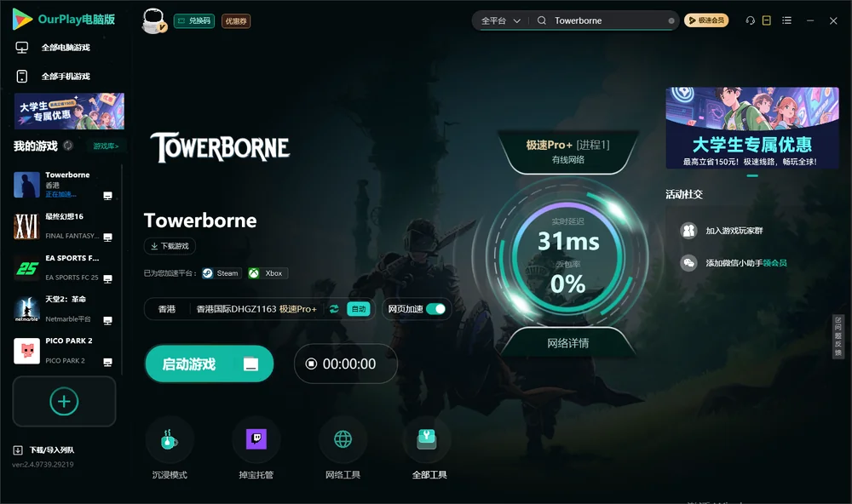Viewport: 852px width, 504px height.
Task: Click the 下载游戏 download button
Action: coord(170,246)
